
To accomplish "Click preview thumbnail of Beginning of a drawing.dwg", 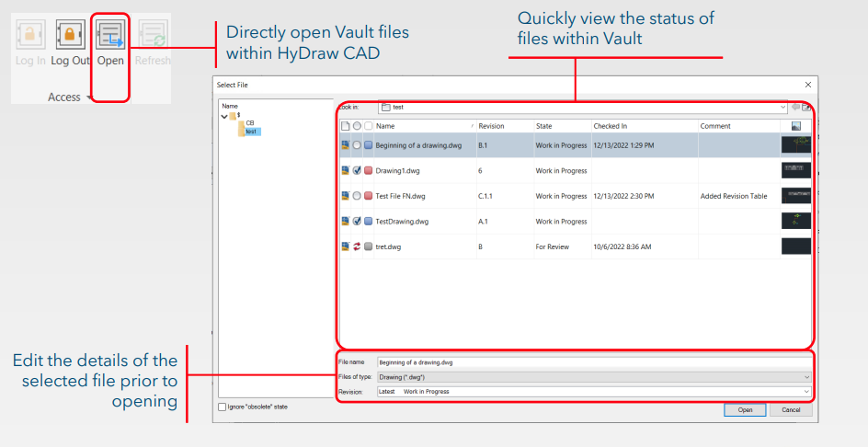I will [x=796, y=144].
